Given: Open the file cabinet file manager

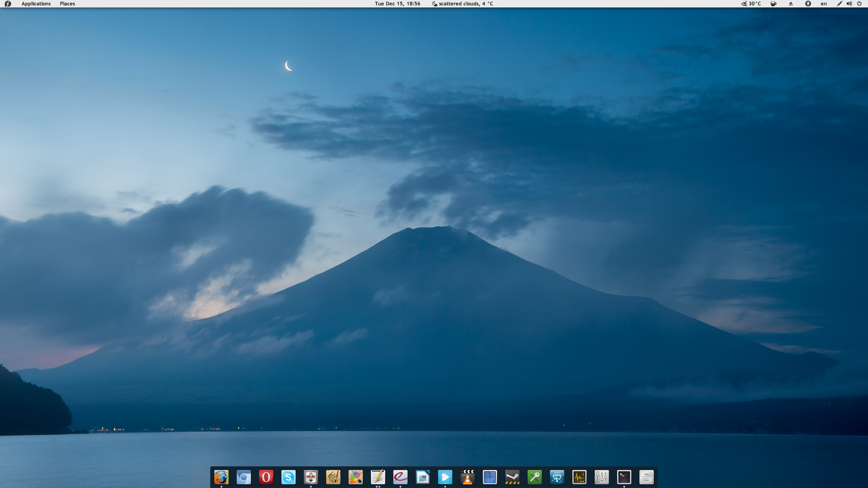Looking at the screenshot, I should point(647,477).
